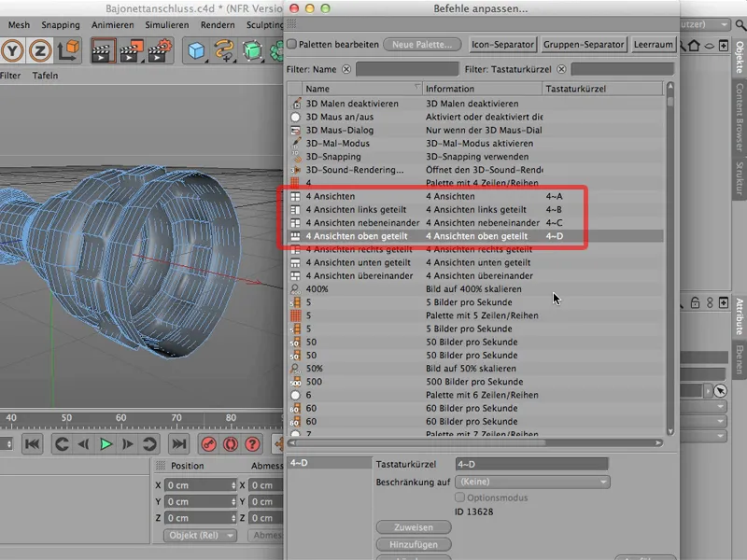Click the Leerraum button
747x560 pixels.
653,44
